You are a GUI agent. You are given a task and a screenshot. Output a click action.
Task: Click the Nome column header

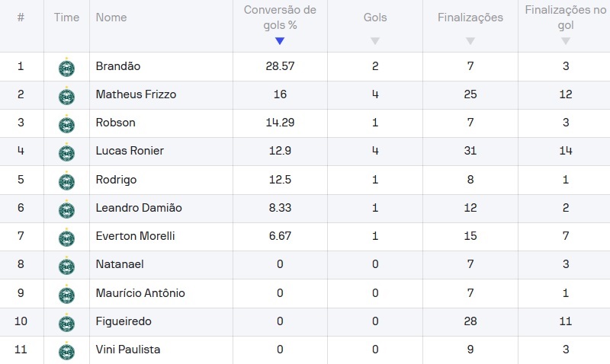click(111, 18)
